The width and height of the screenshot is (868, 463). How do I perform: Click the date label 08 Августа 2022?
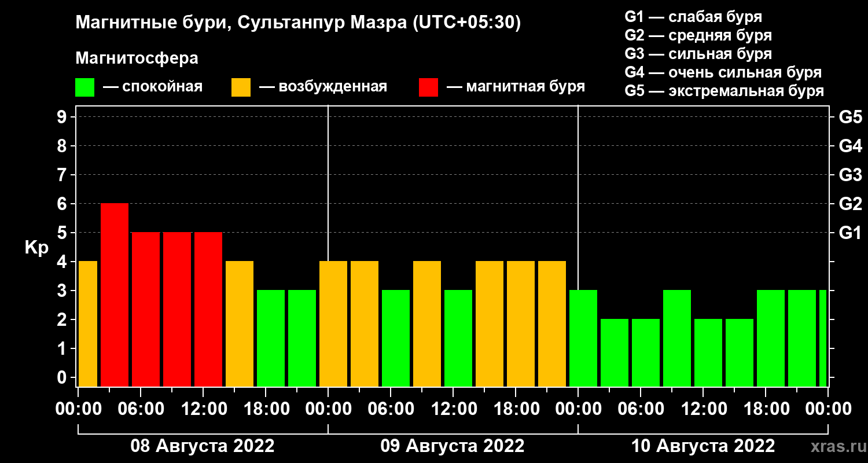[x=203, y=446]
